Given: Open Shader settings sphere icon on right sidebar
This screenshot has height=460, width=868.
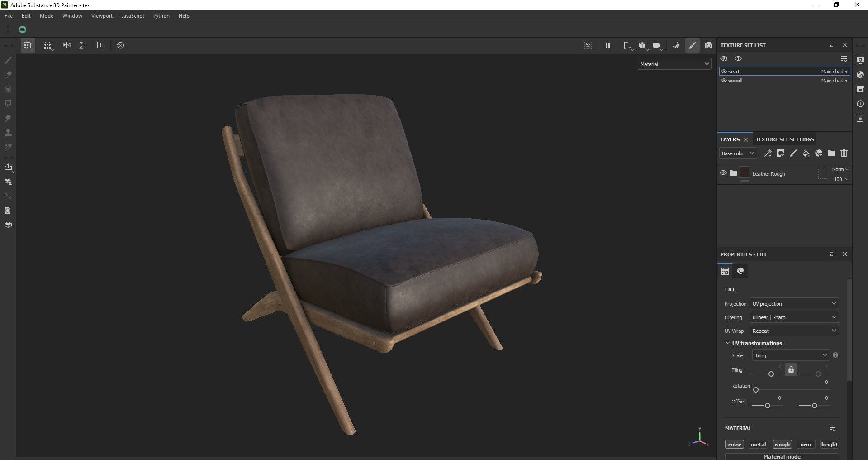Looking at the screenshot, I should click(860, 75).
